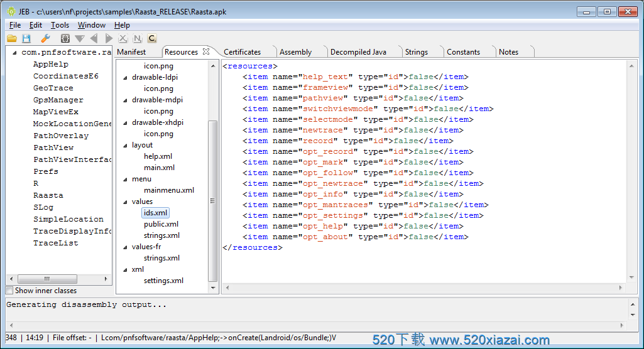Open strings.xml under values-fr
This screenshot has height=349, width=644.
[161, 258]
